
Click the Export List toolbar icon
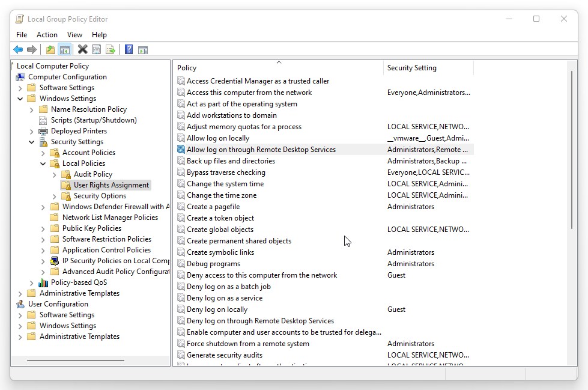(x=111, y=49)
